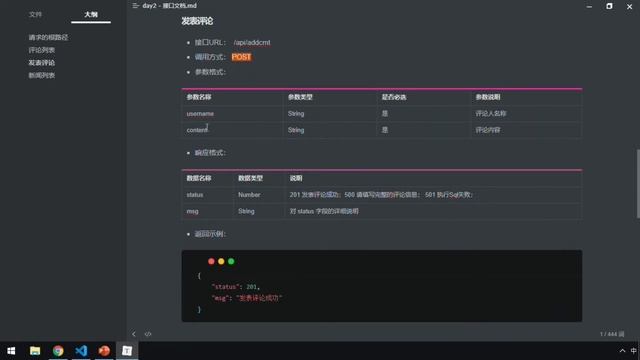Click the day2 - 接口文档.md window title
Screen dimensions: 640x360
coord(169,6)
